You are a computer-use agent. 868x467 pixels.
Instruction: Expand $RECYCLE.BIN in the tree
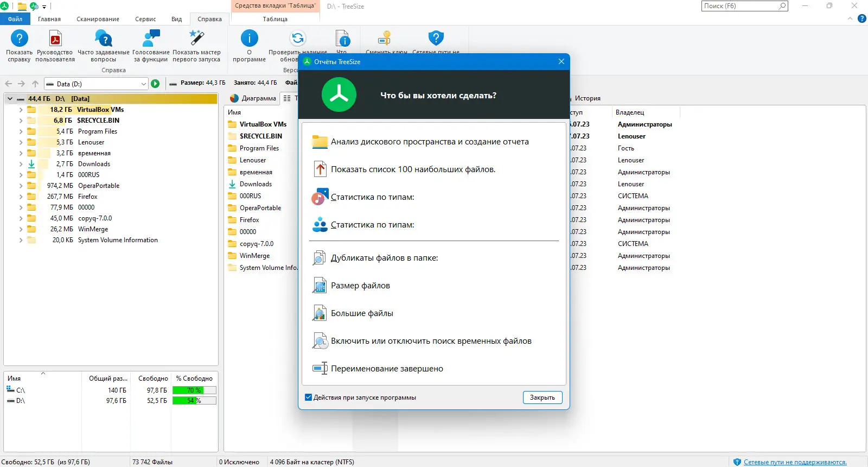(x=21, y=121)
